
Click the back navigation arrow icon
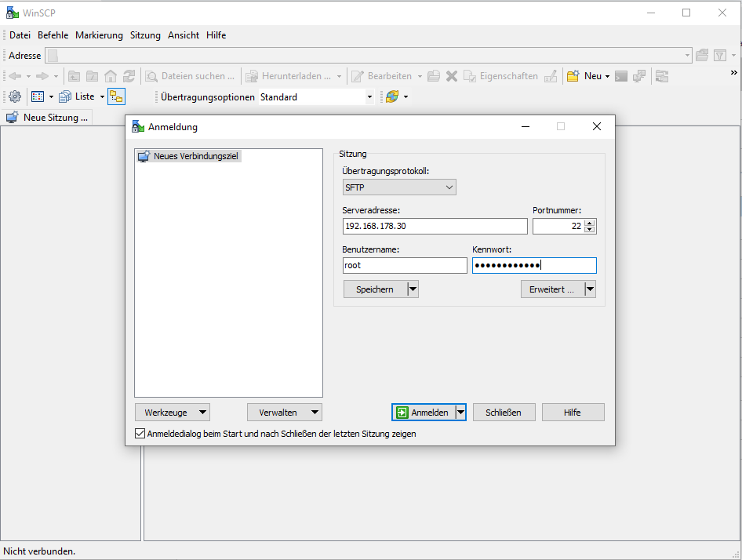(15, 76)
